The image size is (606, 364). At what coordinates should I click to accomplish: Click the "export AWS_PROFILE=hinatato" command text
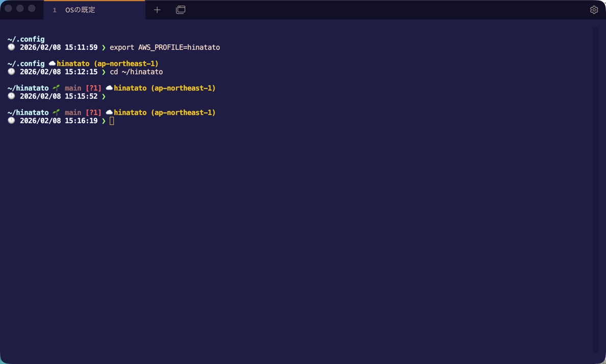click(x=165, y=47)
